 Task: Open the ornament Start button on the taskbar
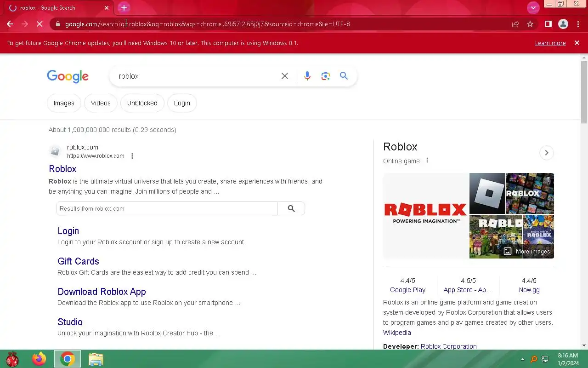click(x=12, y=359)
